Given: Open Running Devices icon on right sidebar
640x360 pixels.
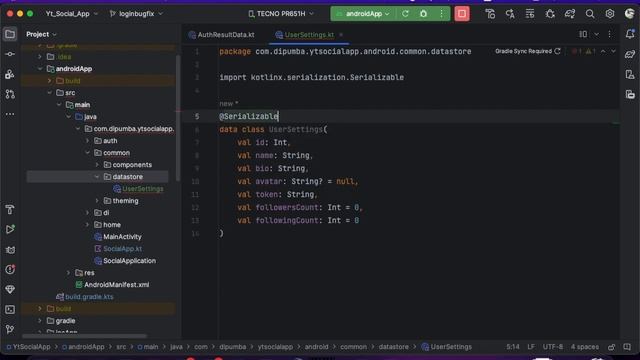Looking at the screenshot, I should coord(630,94).
